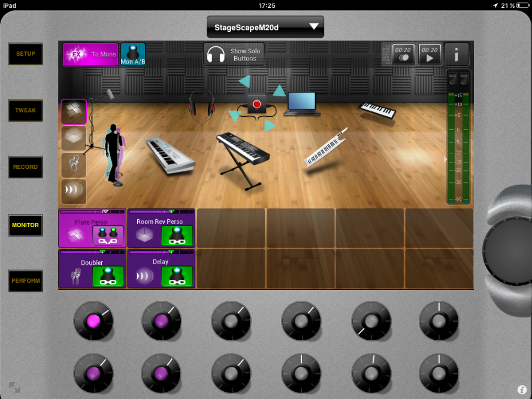Open the Mon A/B monitor selector
Image resolution: width=532 pixels, height=399 pixels.
(133, 55)
